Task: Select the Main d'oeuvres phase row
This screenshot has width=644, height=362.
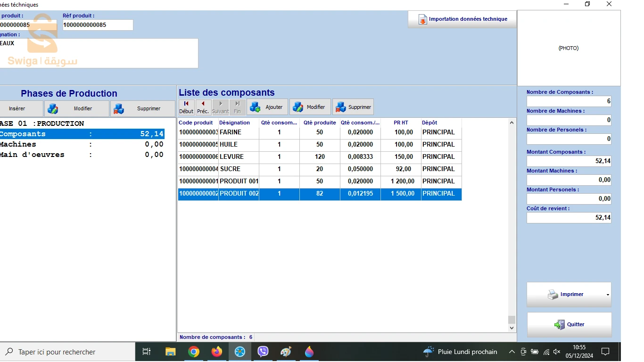Action: coord(82,155)
